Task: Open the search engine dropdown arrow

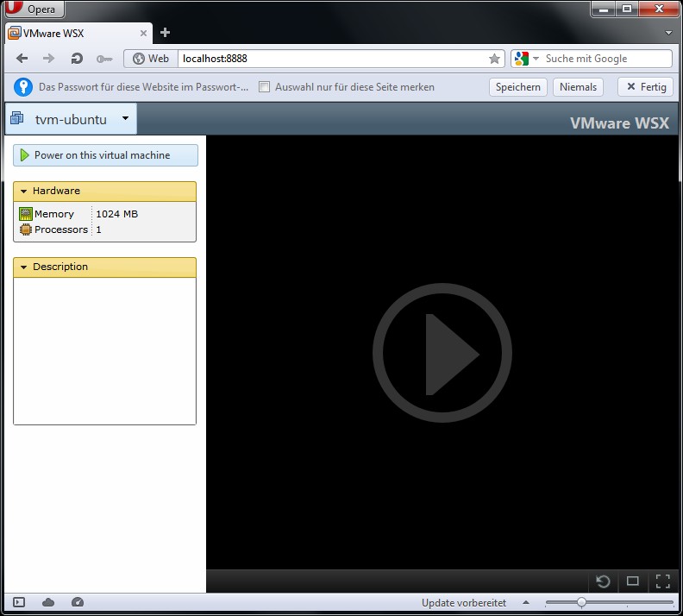Action: point(536,59)
